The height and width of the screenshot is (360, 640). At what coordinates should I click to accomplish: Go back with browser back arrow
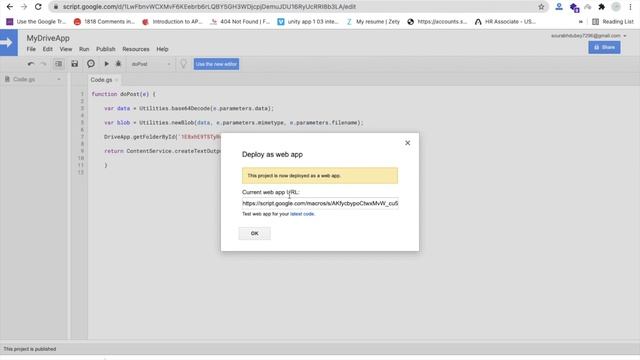(x=10, y=7)
